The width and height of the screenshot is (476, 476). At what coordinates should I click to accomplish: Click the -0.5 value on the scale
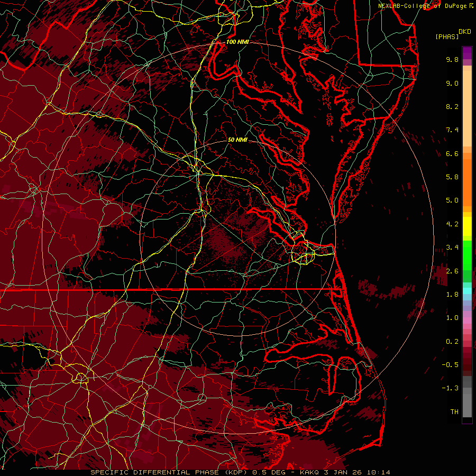pyautogui.click(x=450, y=365)
